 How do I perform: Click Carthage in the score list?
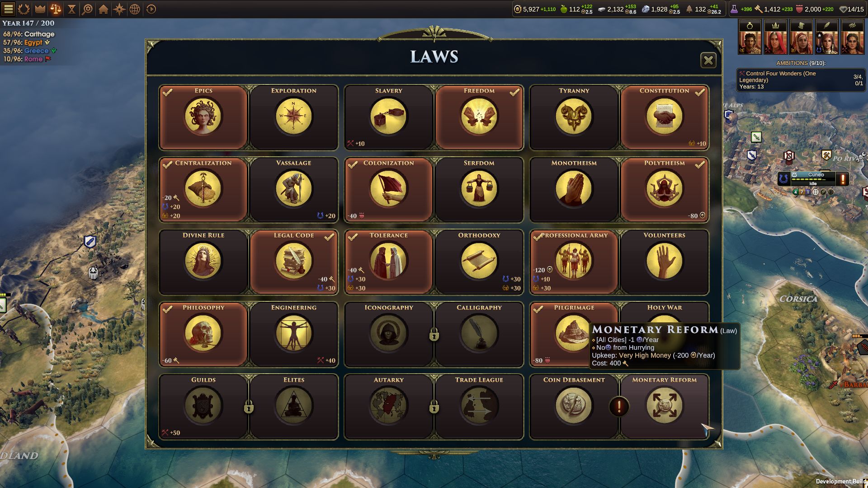(x=39, y=34)
